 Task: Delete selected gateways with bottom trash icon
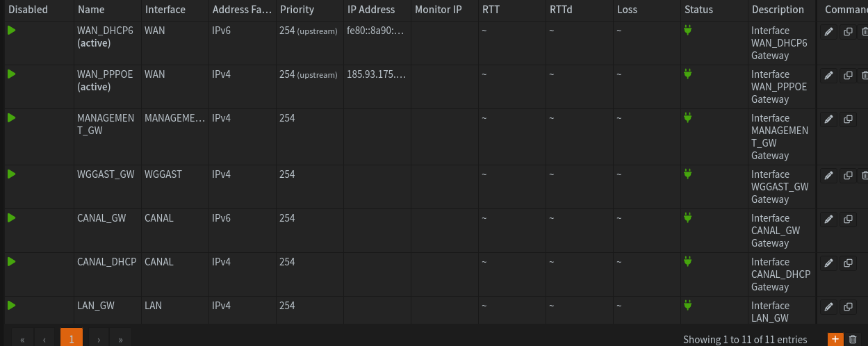pos(853,339)
